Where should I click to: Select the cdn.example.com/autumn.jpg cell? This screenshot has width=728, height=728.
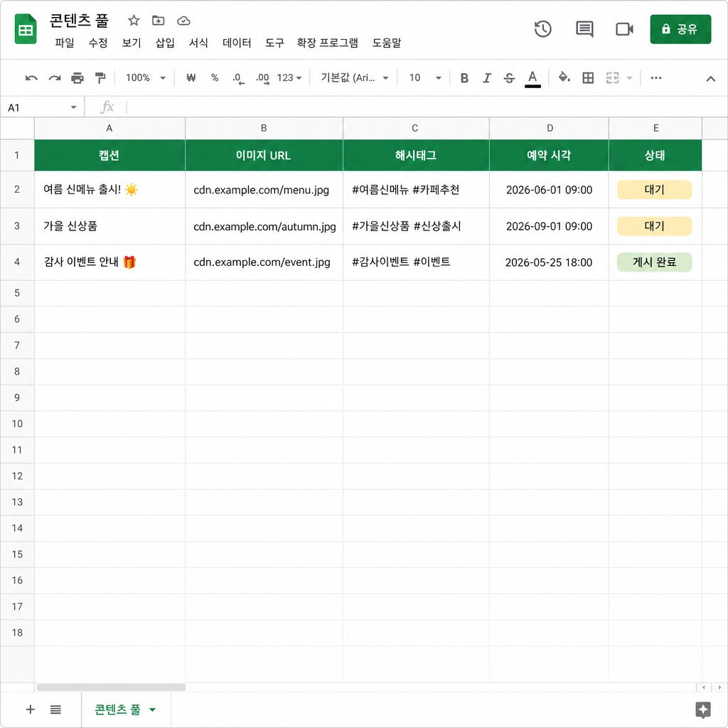tap(264, 226)
